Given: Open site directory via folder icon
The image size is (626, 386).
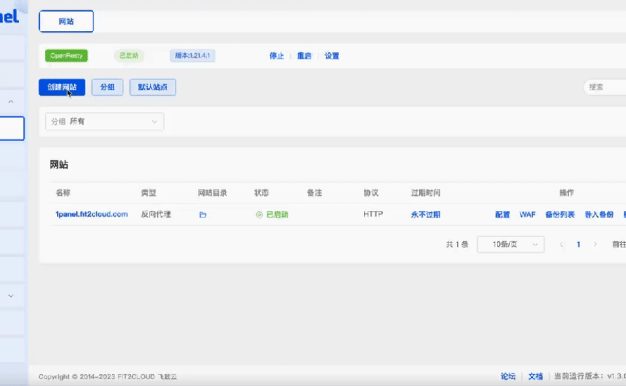Looking at the screenshot, I should click(x=203, y=215).
